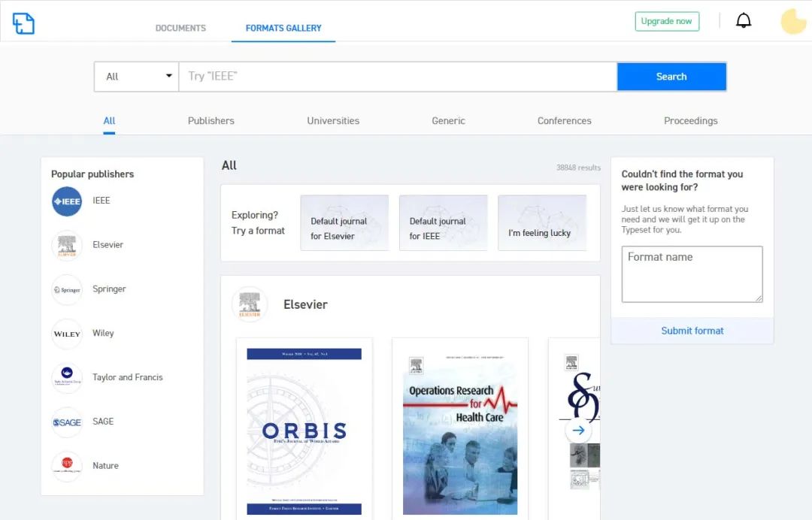The image size is (812, 520).
Task: Open the user profile avatar
Action: coord(793,22)
